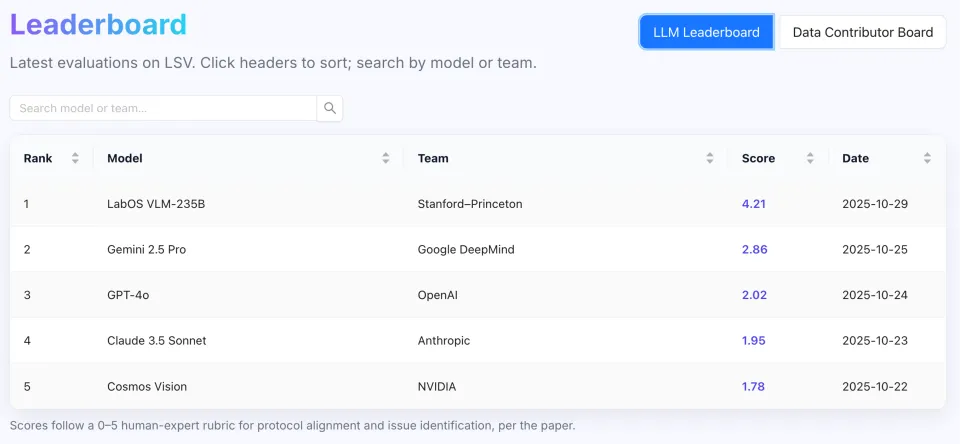Click the Claude 3.5 Sonnet entry

point(157,341)
